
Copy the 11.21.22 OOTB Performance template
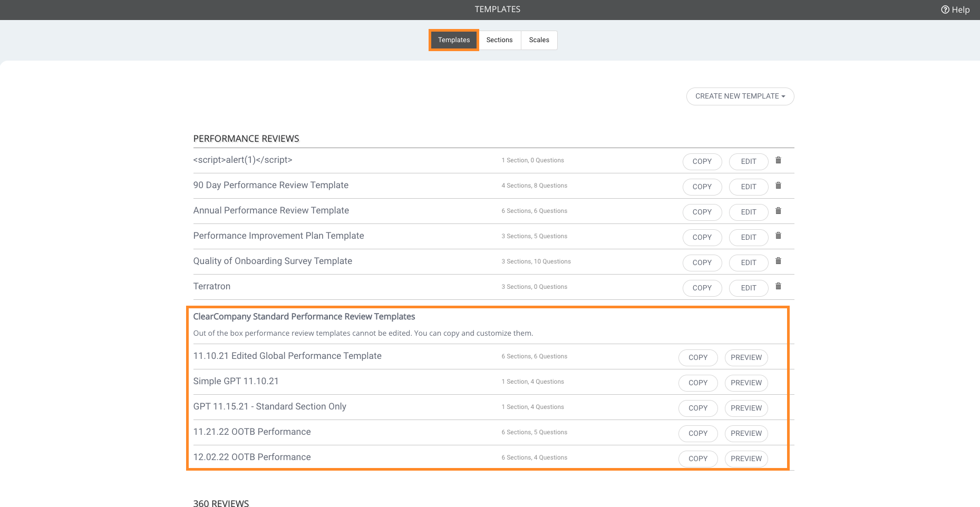[698, 434]
